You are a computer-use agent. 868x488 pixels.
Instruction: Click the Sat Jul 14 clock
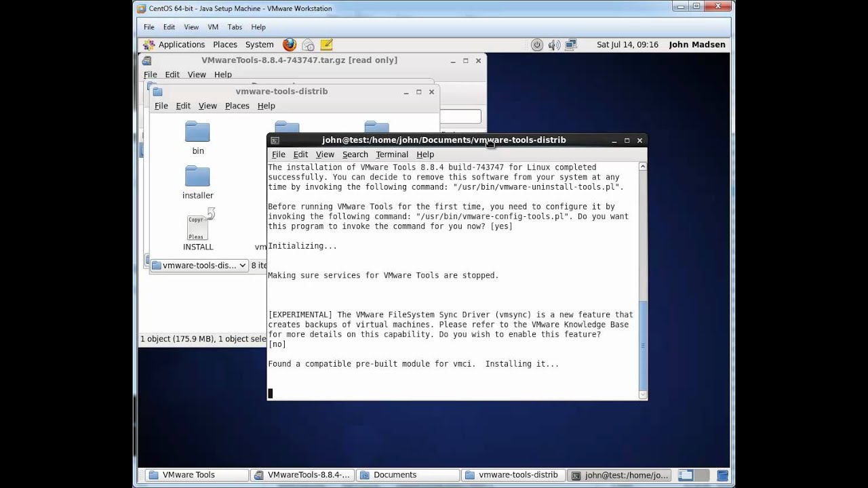pyautogui.click(x=627, y=45)
